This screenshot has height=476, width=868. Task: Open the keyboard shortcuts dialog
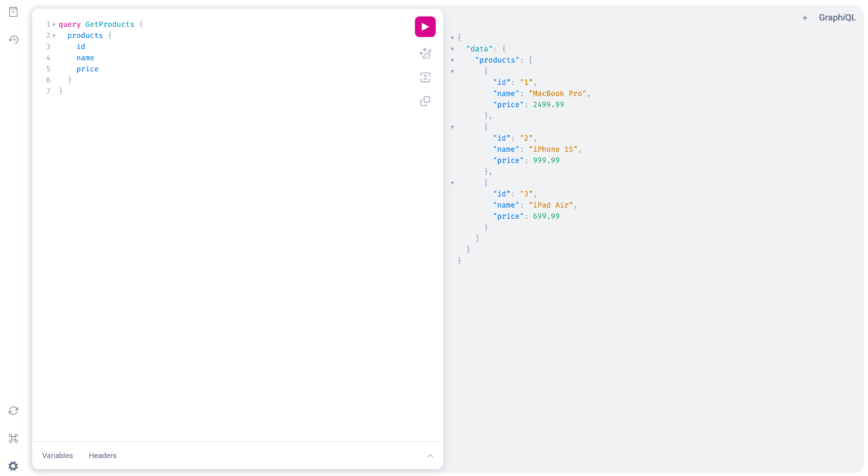(13, 438)
